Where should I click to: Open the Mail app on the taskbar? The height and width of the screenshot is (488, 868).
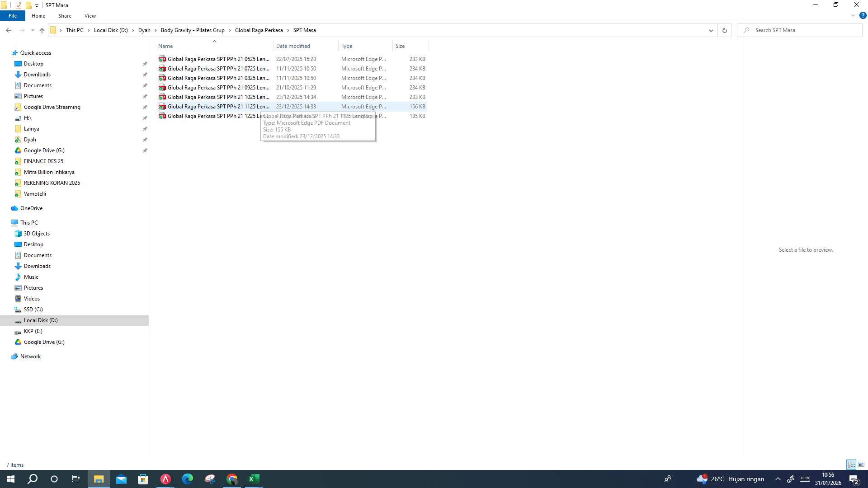pyautogui.click(x=121, y=479)
